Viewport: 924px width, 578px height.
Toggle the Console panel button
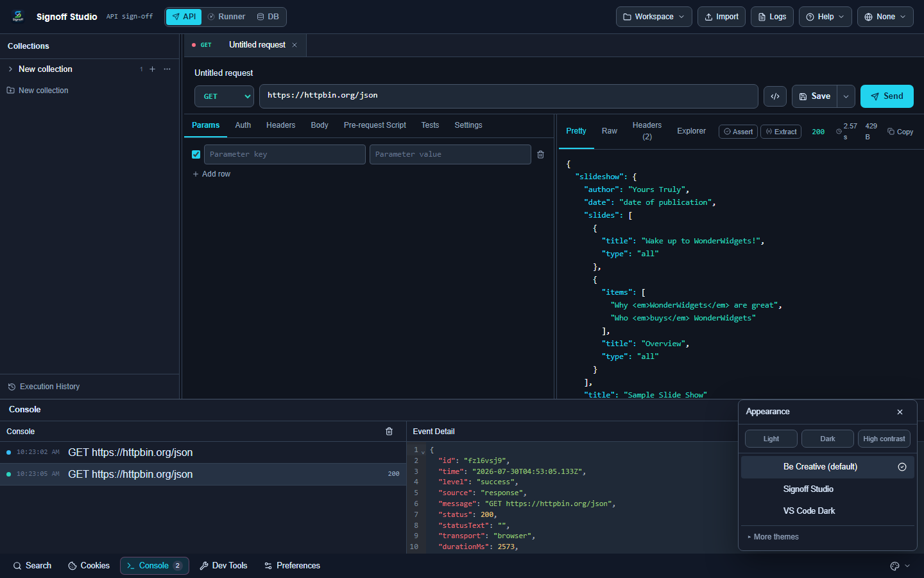pyautogui.click(x=155, y=566)
